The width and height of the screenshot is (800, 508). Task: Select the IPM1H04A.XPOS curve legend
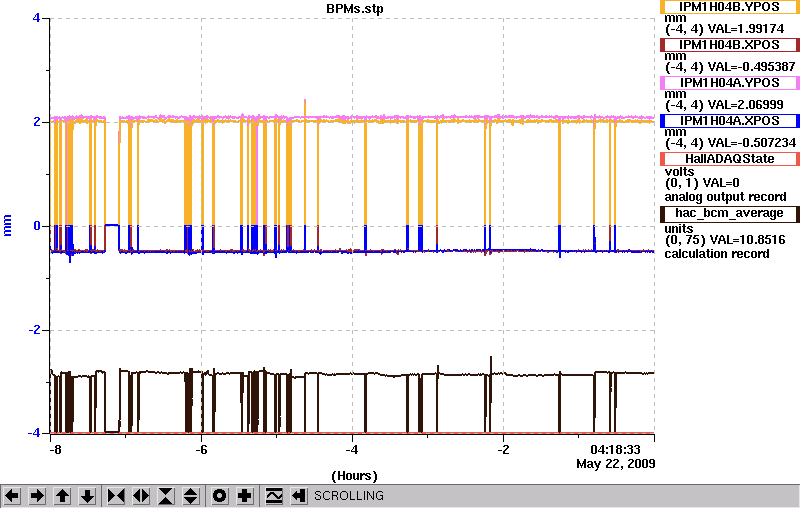click(729, 121)
